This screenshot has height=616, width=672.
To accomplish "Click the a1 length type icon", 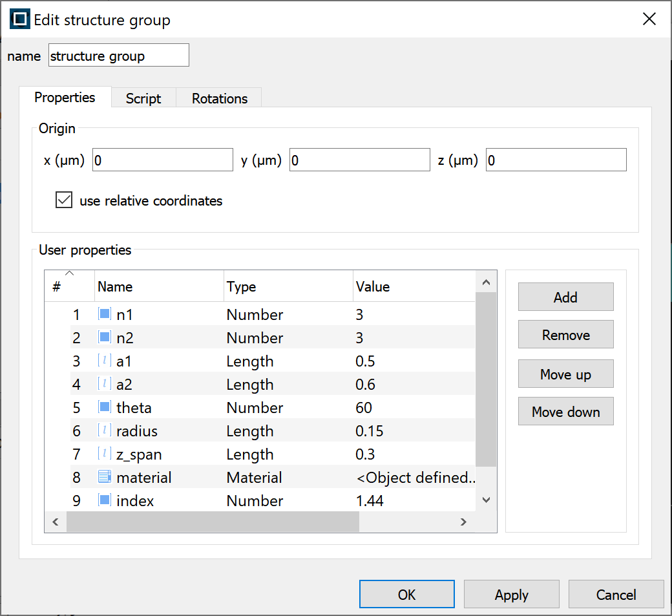I will coord(104,361).
